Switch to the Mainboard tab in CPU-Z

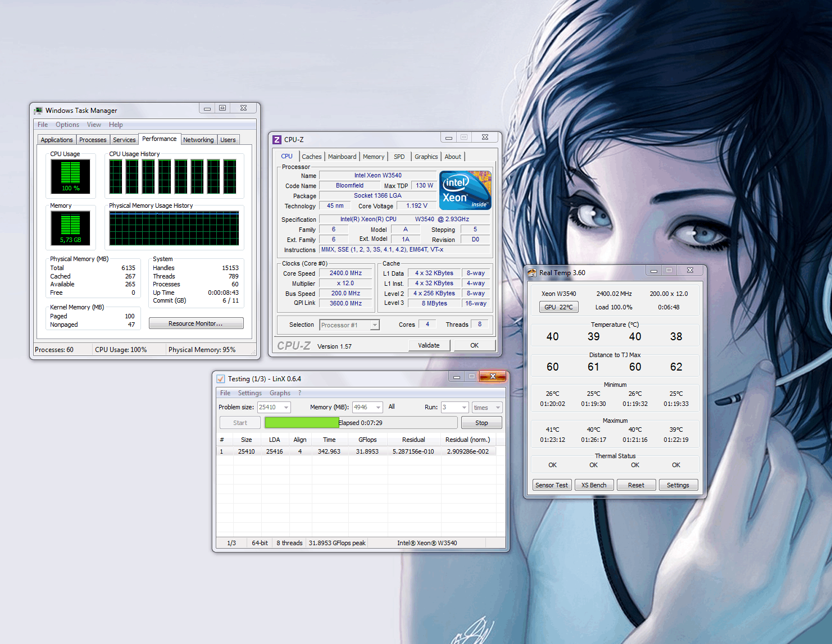pos(342,157)
